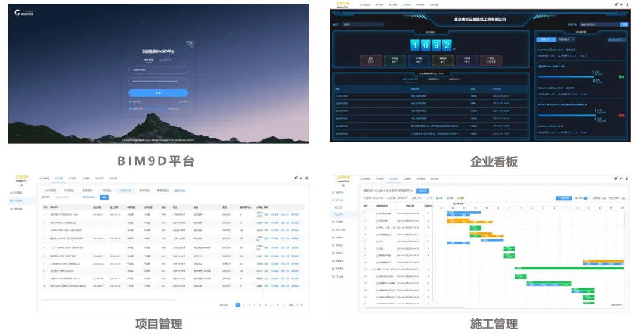The height and width of the screenshot is (336, 644).
Task: Toggle the user agreement checkbox on login panel
Action: coord(130,108)
